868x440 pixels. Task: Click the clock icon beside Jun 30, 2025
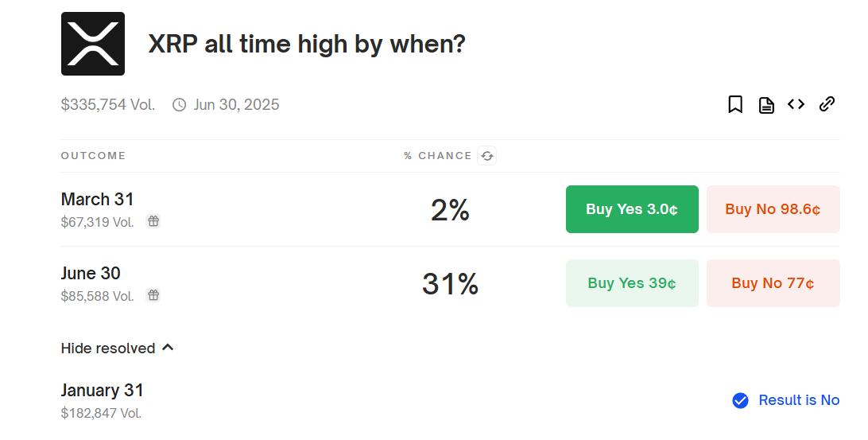point(180,105)
